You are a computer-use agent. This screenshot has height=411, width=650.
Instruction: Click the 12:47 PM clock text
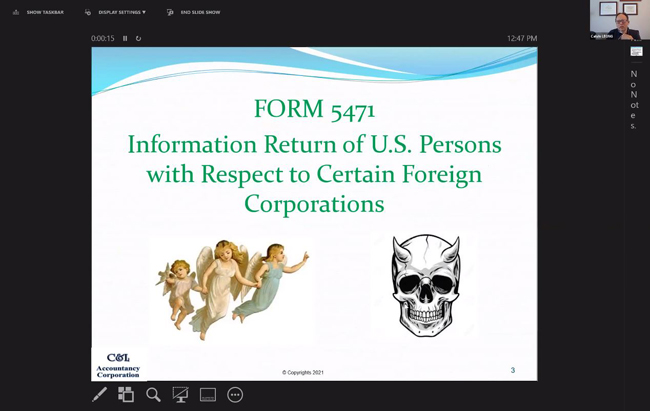pyautogui.click(x=522, y=38)
